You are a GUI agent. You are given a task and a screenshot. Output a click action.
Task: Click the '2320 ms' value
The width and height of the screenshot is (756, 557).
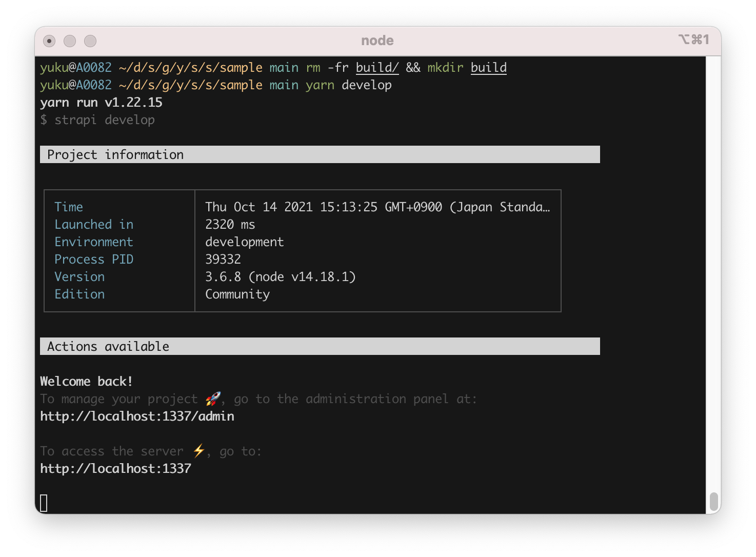(230, 225)
